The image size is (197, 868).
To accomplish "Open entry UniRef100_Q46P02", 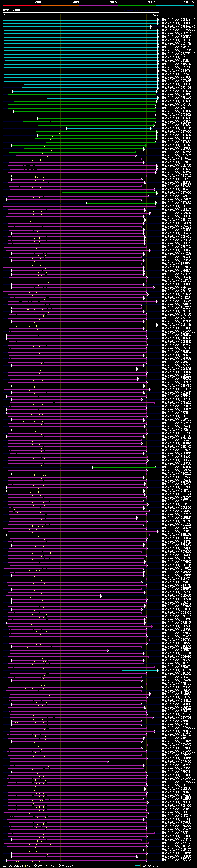I will click(x=177, y=172).
